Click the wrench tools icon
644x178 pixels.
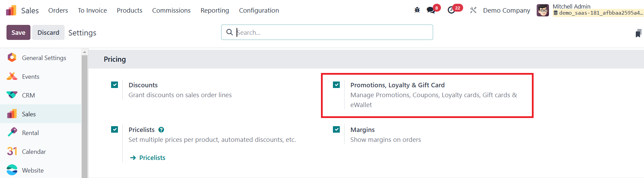pyautogui.click(x=473, y=10)
